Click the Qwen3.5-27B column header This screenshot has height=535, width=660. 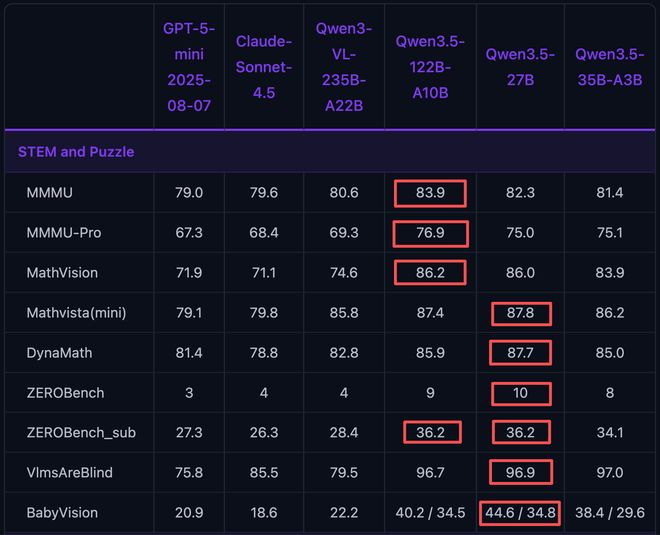pyautogui.click(x=519, y=66)
